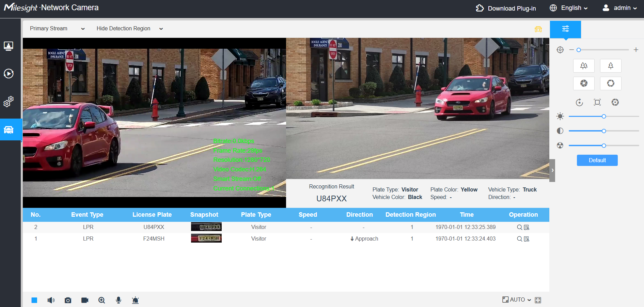The image size is (644, 307).
Task: Open the Primary Stream dropdown
Action: coord(57,29)
